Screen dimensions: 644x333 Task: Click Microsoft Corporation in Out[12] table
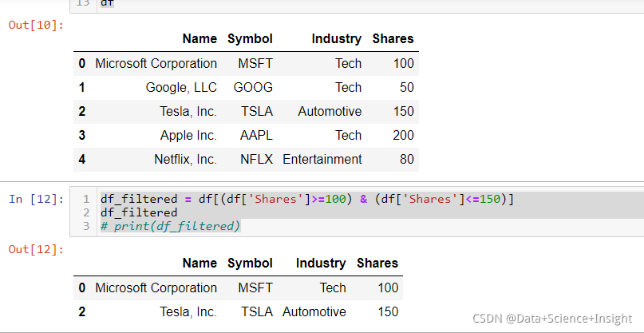click(156, 287)
